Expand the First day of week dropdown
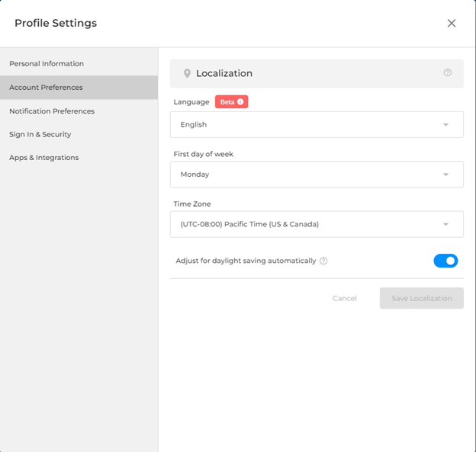Screen dimensions: 476x452 [x=317, y=175]
